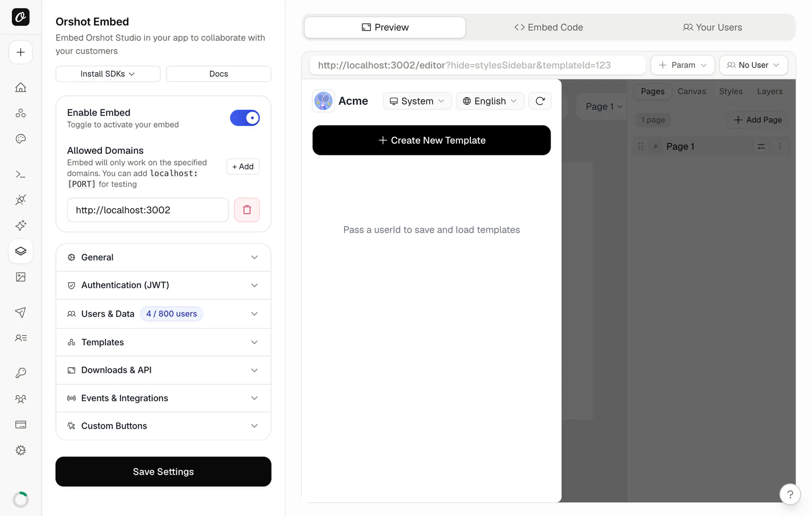Click the preview URL address field
Image resolution: width=812 pixels, height=516 pixels.
click(478, 65)
